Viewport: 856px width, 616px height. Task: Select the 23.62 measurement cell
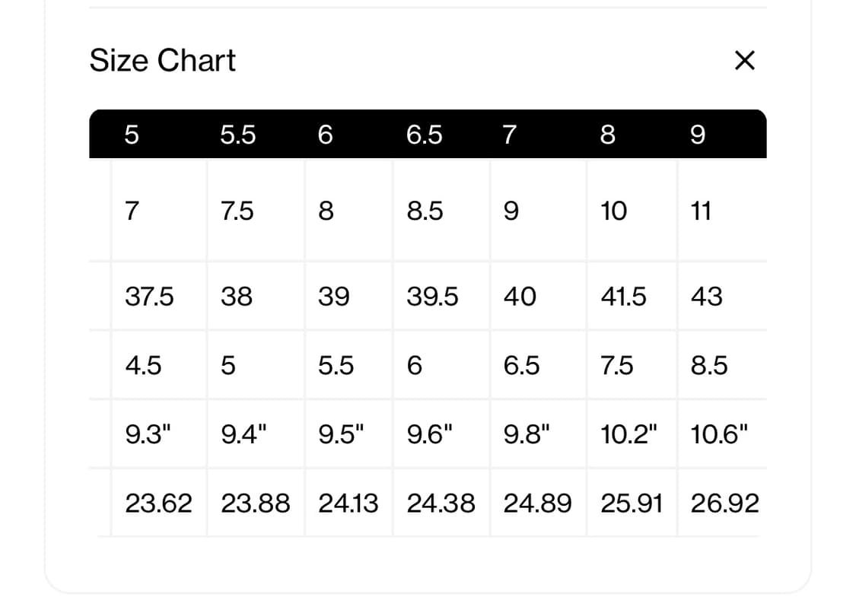(158, 503)
